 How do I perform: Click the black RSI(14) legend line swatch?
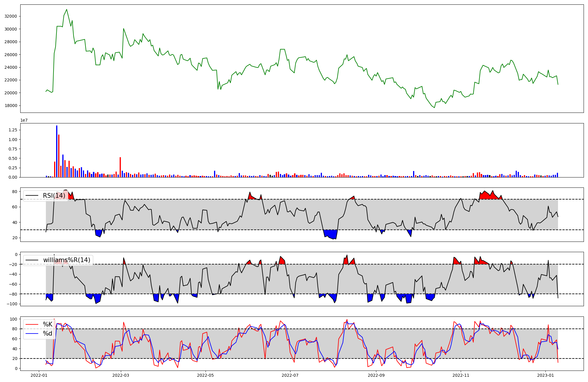point(32,196)
